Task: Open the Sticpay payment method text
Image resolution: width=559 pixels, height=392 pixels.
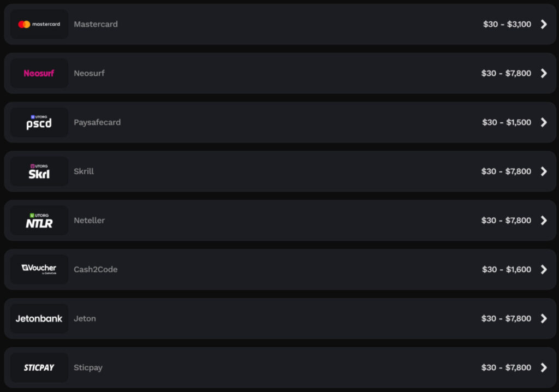Action: [88, 368]
